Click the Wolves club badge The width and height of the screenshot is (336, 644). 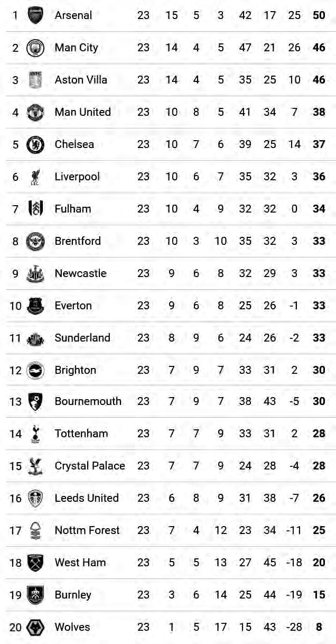click(35, 627)
